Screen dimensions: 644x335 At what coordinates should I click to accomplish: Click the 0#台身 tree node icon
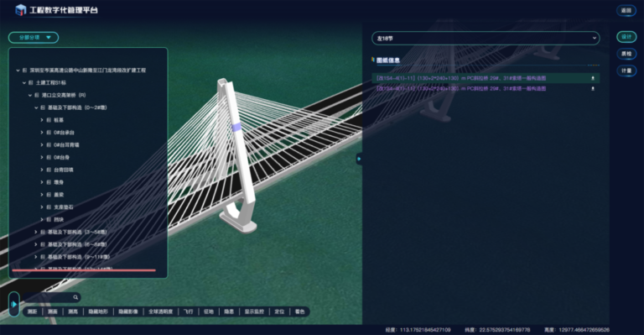[x=49, y=158]
